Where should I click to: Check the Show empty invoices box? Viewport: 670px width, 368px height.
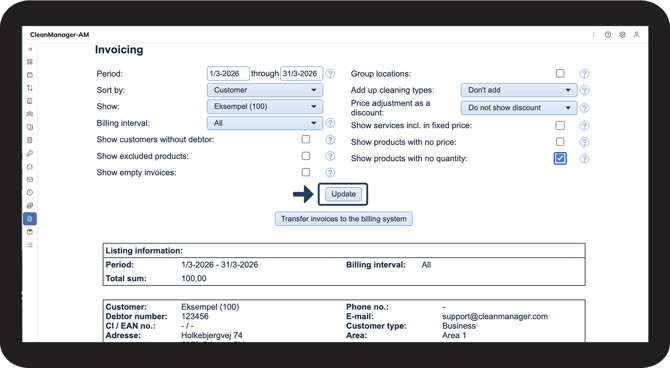pos(306,172)
